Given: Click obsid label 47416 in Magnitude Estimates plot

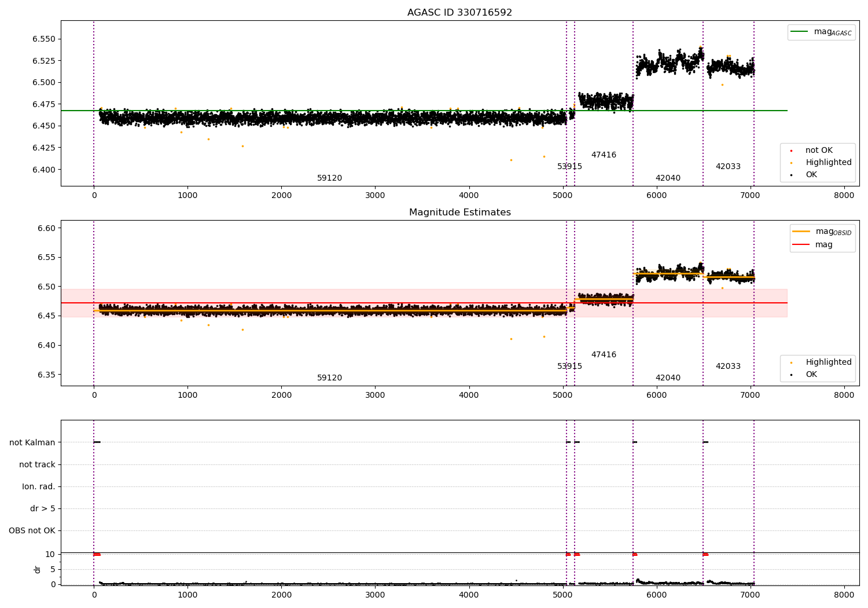Looking at the screenshot, I should [x=604, y=354].
